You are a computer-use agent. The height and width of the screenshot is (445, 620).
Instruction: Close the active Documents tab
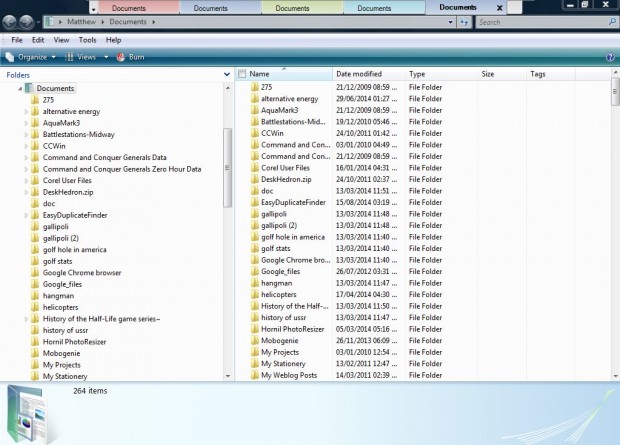(x=499, y=8)
